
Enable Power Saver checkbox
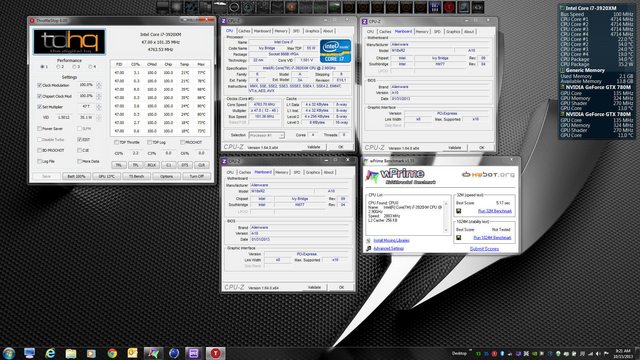click(40, 129)
